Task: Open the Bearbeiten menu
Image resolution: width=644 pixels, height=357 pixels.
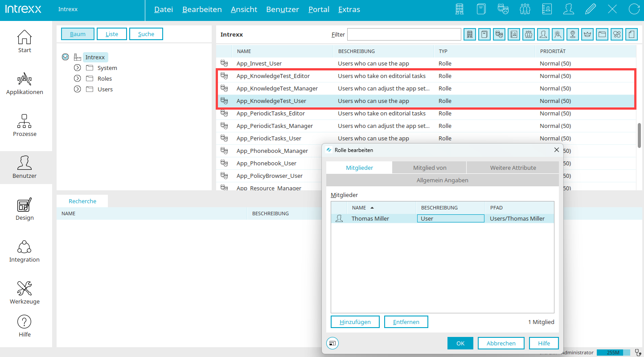Action: coord(202,9)
